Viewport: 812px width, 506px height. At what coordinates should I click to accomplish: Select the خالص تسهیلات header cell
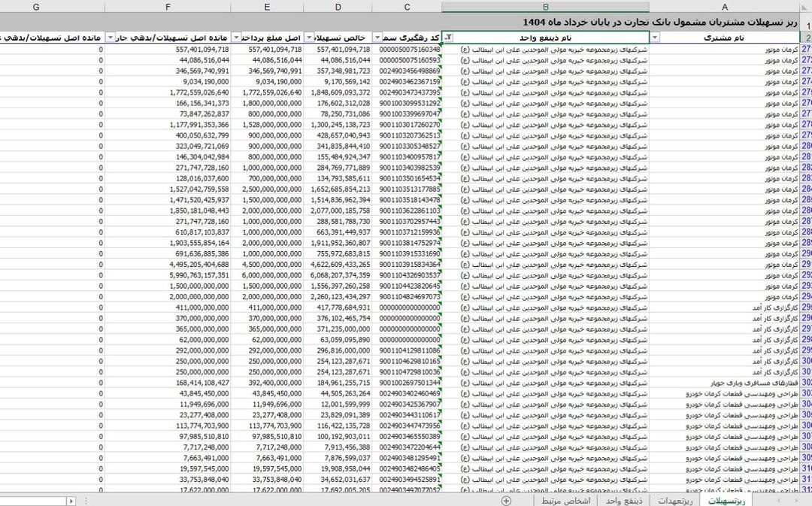click(x=338, y=38)
